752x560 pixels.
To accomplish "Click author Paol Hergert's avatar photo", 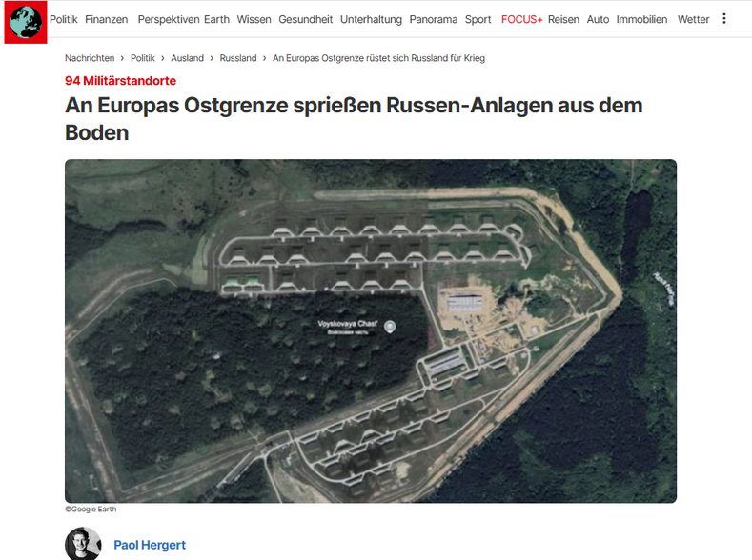I will coord(83,544).
